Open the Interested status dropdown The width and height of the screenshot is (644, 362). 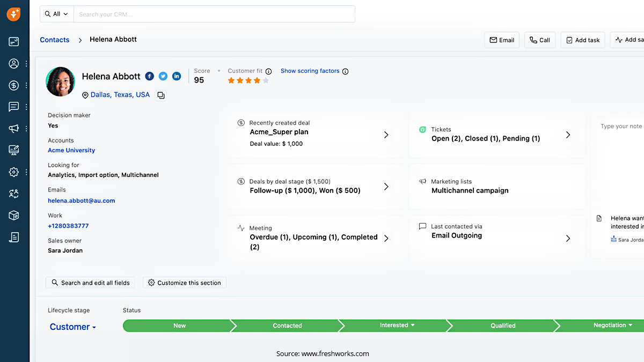[x=397, y=326]
